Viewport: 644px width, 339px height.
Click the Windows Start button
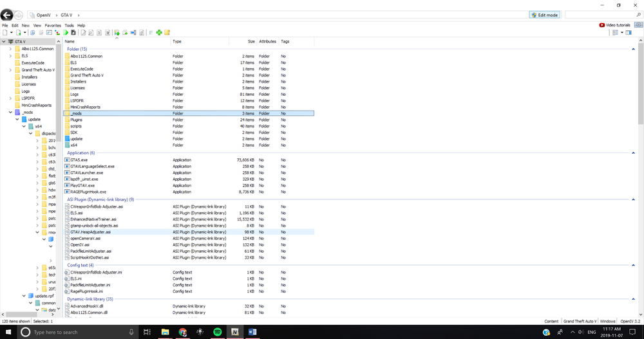(x=8, y=332)
